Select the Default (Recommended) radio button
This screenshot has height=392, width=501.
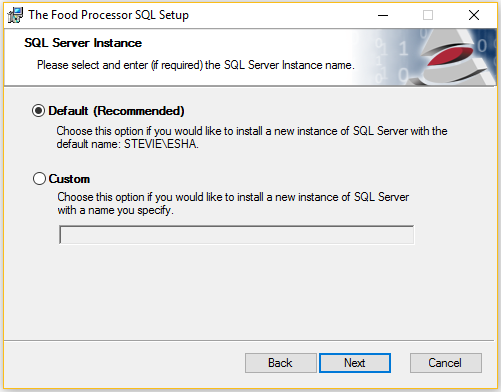[x=39, y=111]
